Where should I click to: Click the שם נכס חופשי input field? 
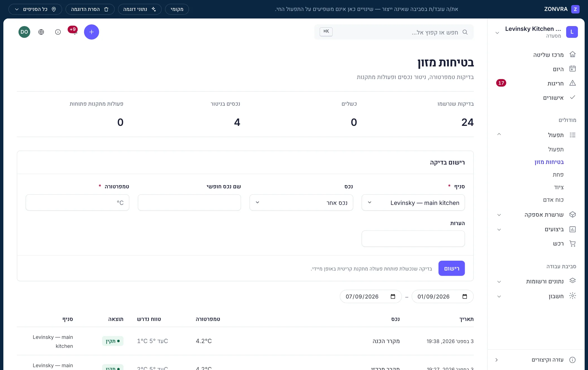[189, 203]
